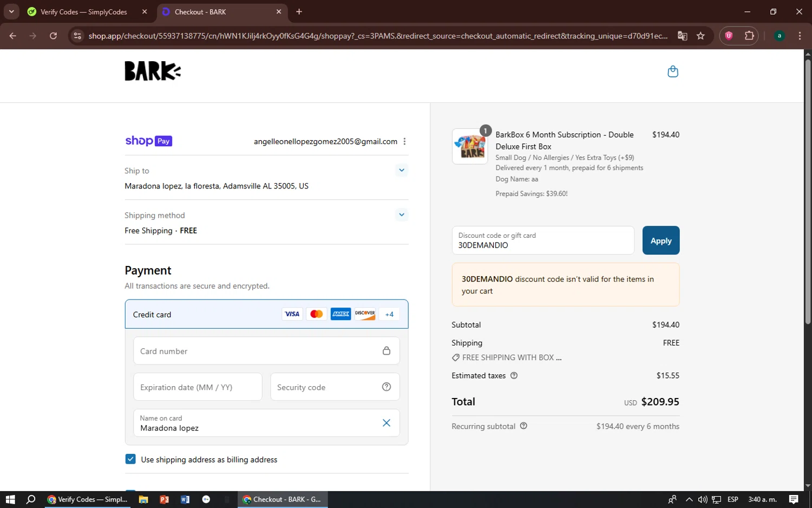812x508 pixels.
Task: Click the FREE SHIPPING WITH BOX tag
Action: point(507,357)
